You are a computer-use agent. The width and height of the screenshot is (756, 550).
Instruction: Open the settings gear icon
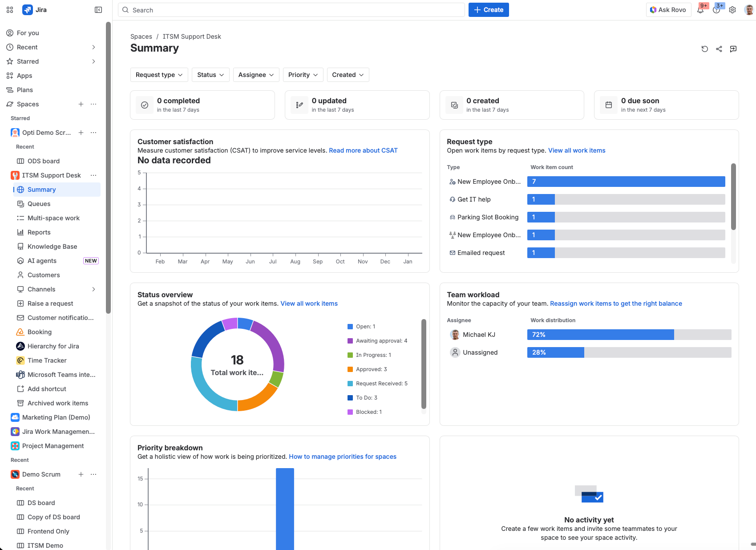tap(732, 10)
